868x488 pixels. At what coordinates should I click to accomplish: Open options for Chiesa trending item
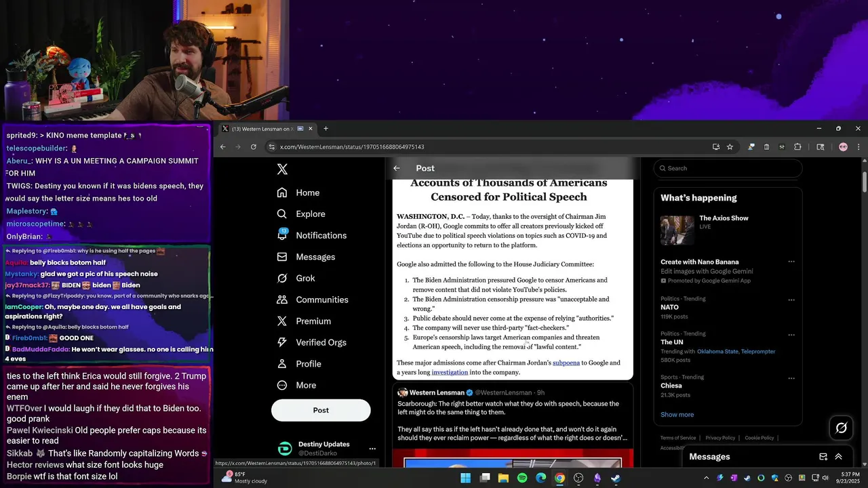pyautogui.click(x=791, y=378)
